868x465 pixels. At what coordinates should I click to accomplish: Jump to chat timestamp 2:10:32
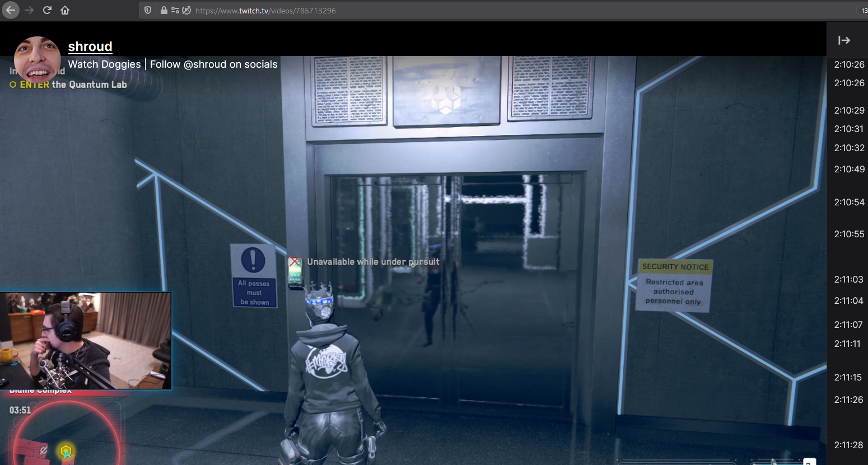[849, 148]
